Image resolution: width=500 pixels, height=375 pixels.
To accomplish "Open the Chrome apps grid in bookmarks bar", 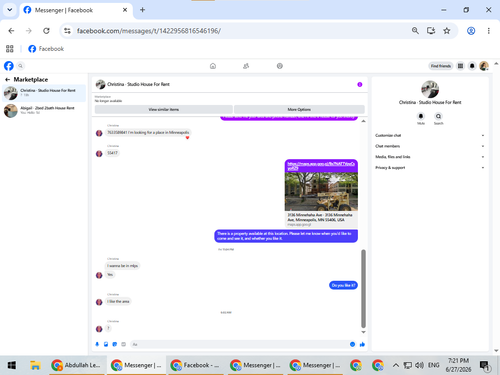I will 10,49.
